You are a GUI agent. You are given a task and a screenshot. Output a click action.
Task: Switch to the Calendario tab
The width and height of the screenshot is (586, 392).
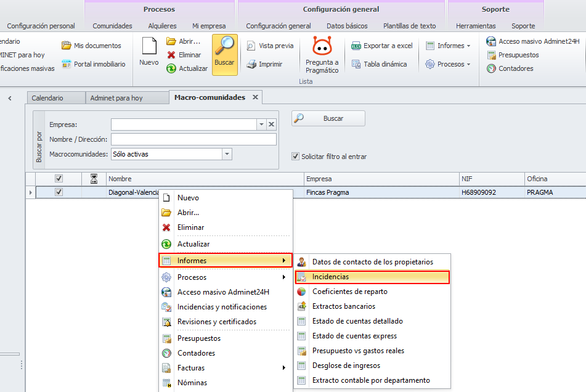pos(55,98)
